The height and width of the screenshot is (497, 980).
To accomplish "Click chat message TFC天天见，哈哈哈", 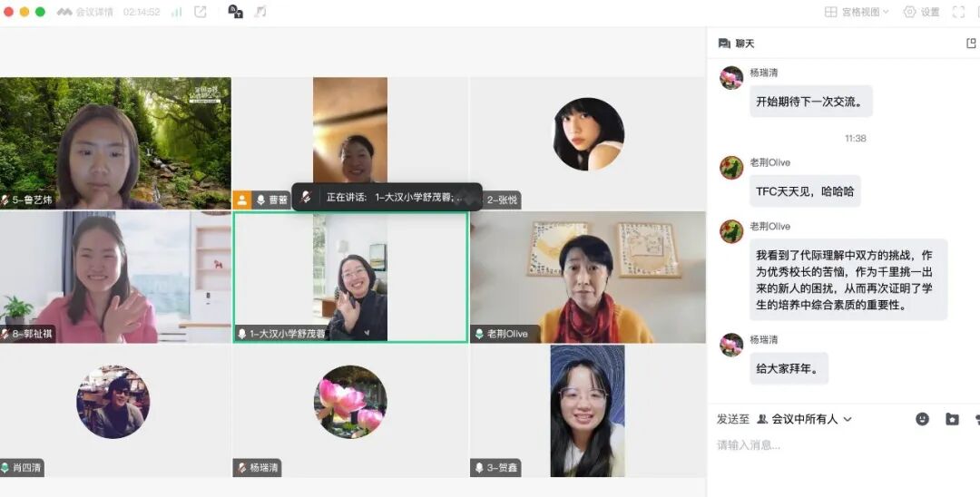I will [x=805, y=191].
